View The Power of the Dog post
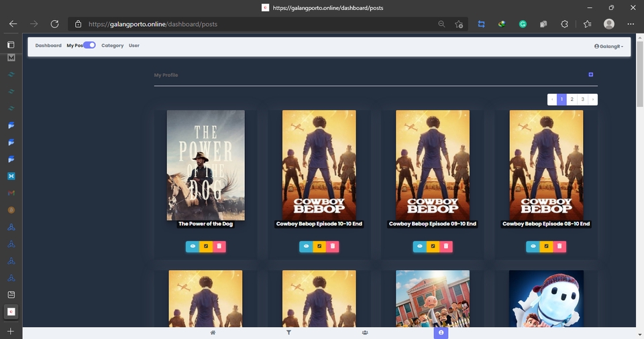The width and height of the screenshot is (644, 339). click(193, 247)
